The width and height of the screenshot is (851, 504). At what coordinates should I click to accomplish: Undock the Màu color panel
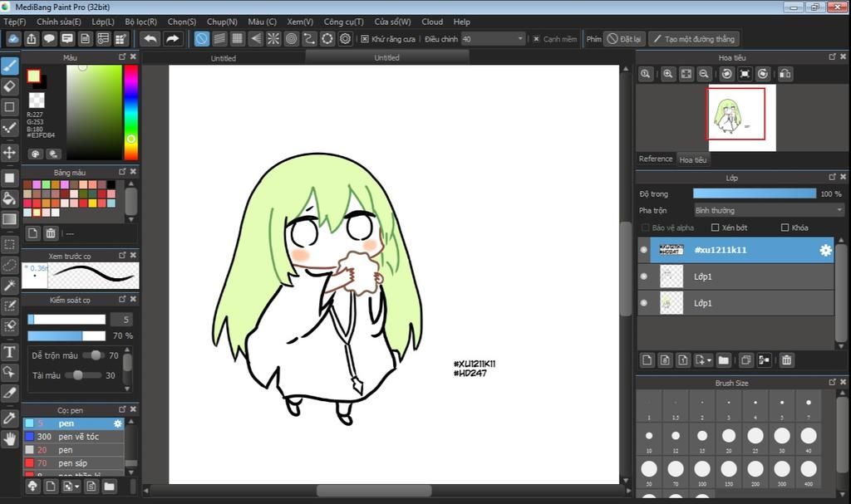click(122, 56)
